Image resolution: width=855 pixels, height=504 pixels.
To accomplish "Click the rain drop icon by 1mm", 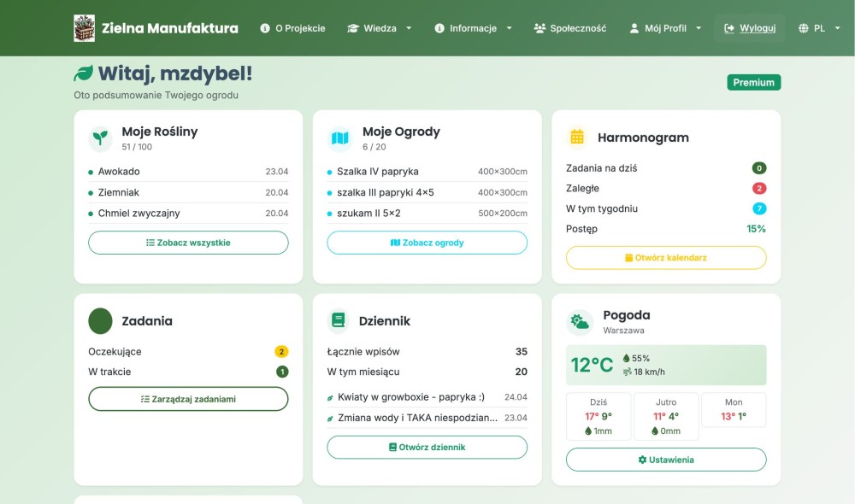I will [x=588, y=431].
